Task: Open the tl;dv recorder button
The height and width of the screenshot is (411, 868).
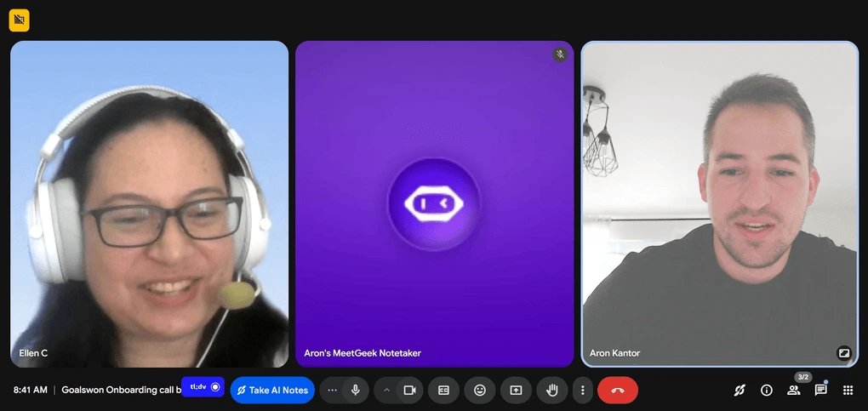Action: 203,386
